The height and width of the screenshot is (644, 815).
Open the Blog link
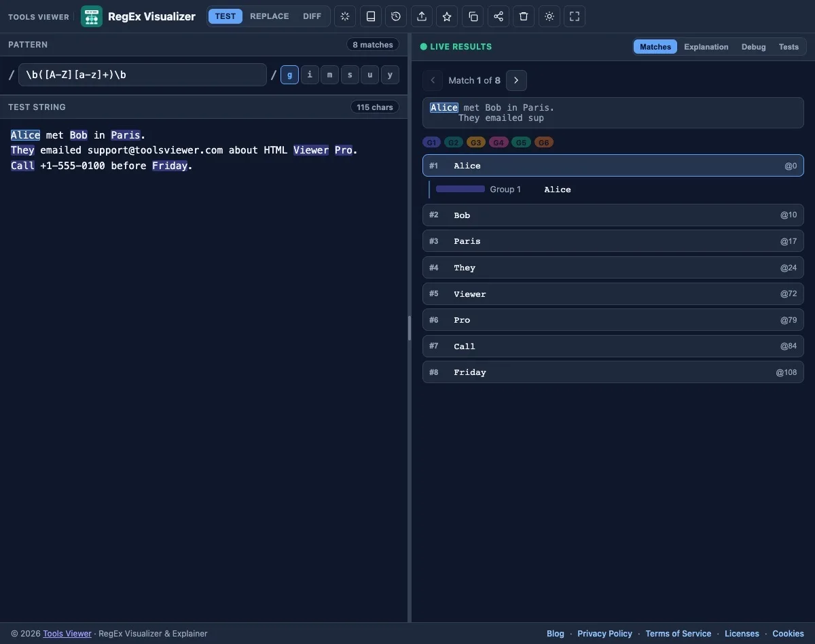click(556, 634)
